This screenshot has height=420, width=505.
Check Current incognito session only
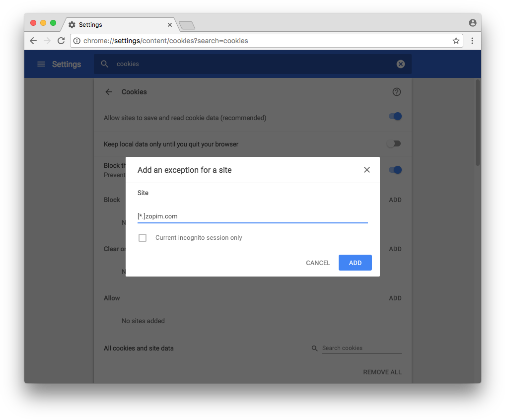tap(143, 238)
